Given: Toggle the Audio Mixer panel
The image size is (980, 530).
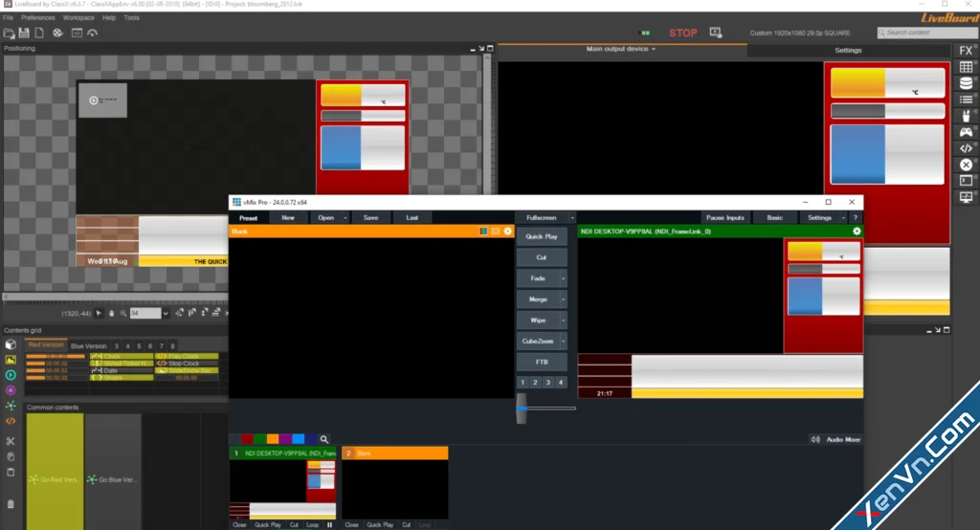Looking at the screenshot, I should coord(837,439).
